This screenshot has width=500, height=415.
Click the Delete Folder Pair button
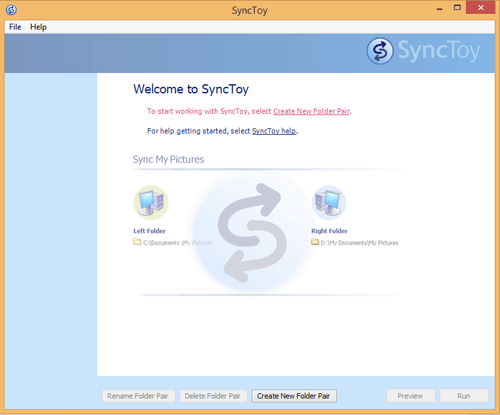(x=213, y=396)
